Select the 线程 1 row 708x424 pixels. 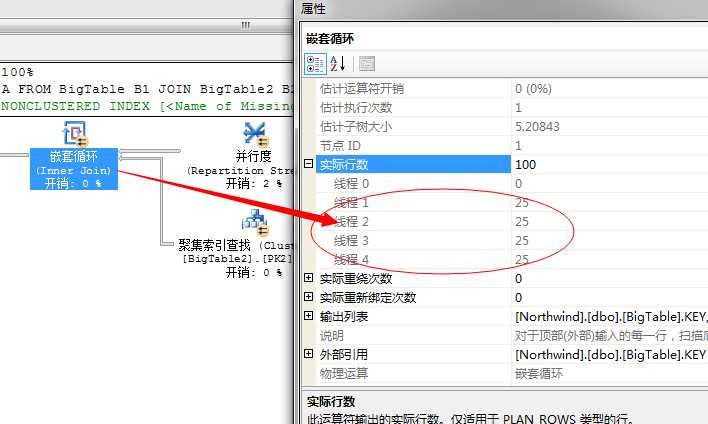click(x=512, y=203)
